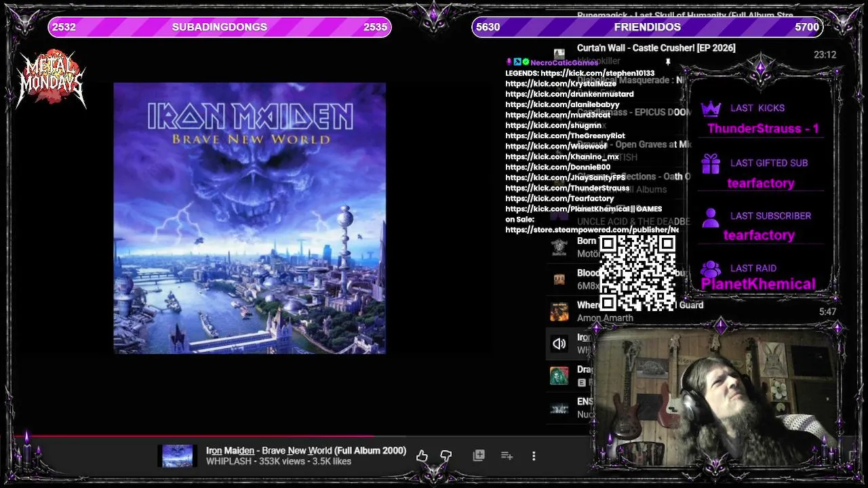868x488 pixels.
Task: Open the WHIPLASH channel name
Action: (229, 462)
